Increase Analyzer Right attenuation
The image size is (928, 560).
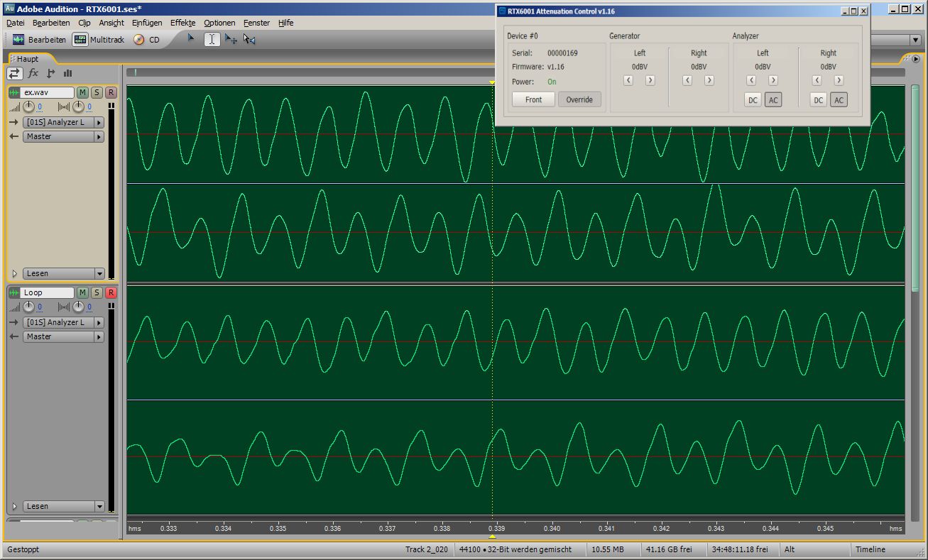coord(839,80)
